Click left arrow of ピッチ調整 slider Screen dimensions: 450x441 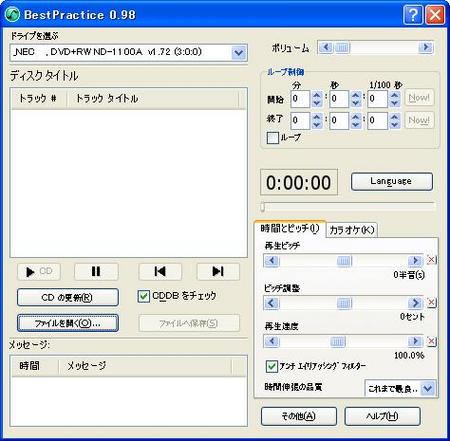pos(271,303)
